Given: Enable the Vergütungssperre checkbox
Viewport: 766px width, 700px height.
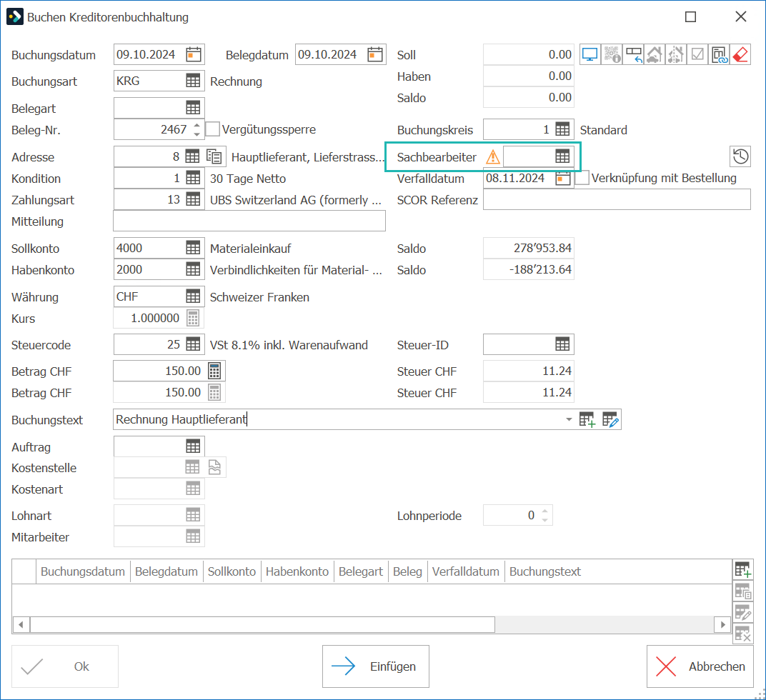Looking at the screenshot, I should 212,129.
